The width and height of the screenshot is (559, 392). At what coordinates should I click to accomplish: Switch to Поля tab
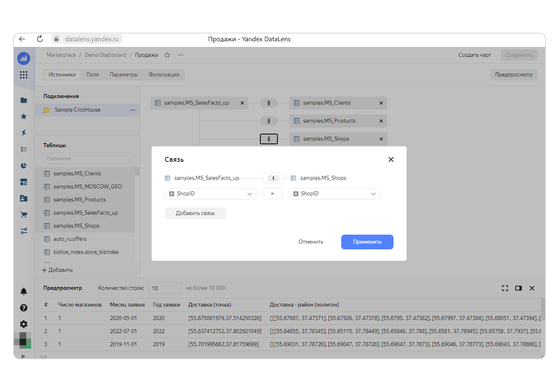click(93, 75)
